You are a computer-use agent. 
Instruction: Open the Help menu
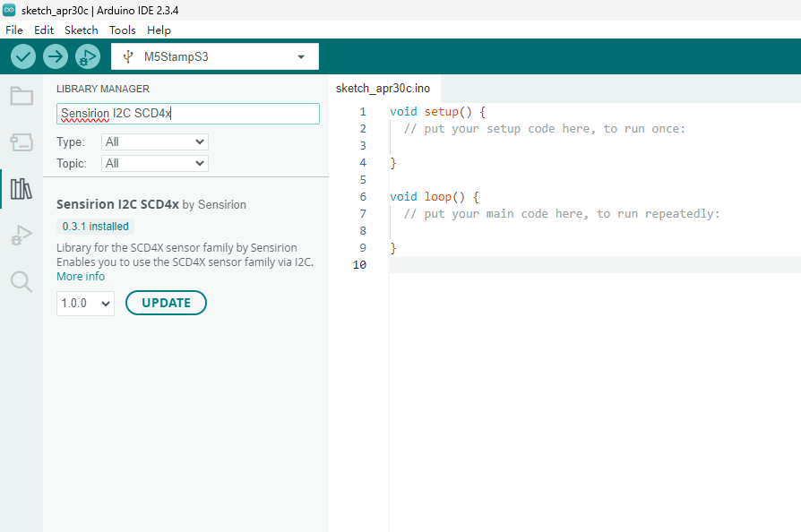pos(159,30)
